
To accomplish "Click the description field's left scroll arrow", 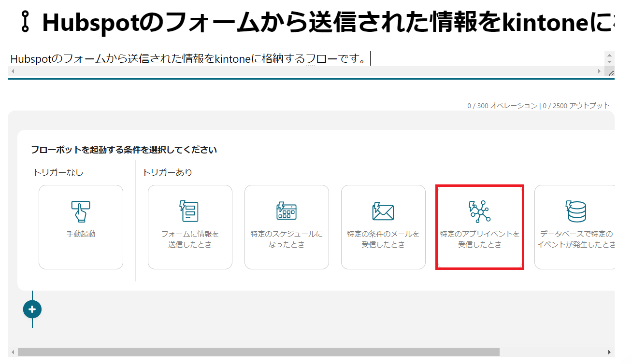I will (x=12, y=71).
